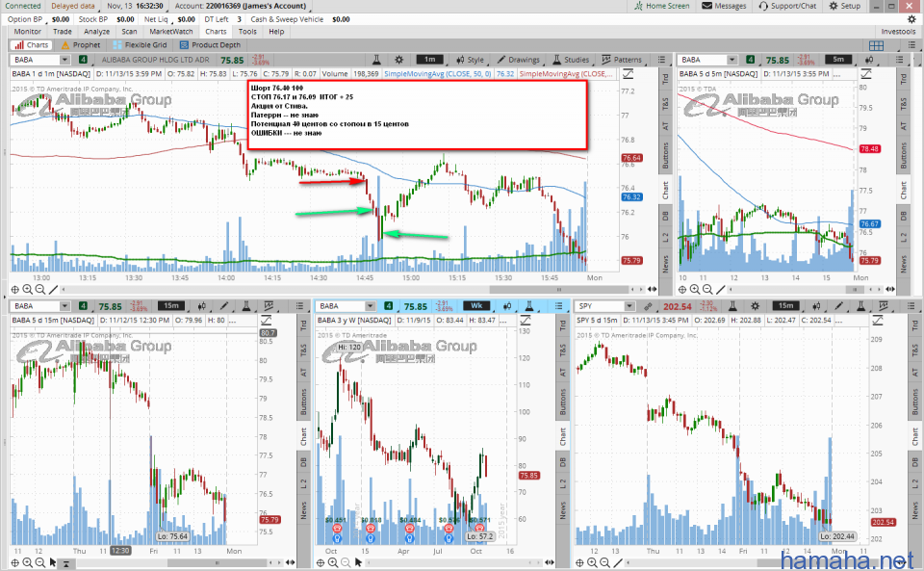Screen dimensions: 924x571
Task: Select the Prophet subtab
Action: click(81, 45)
